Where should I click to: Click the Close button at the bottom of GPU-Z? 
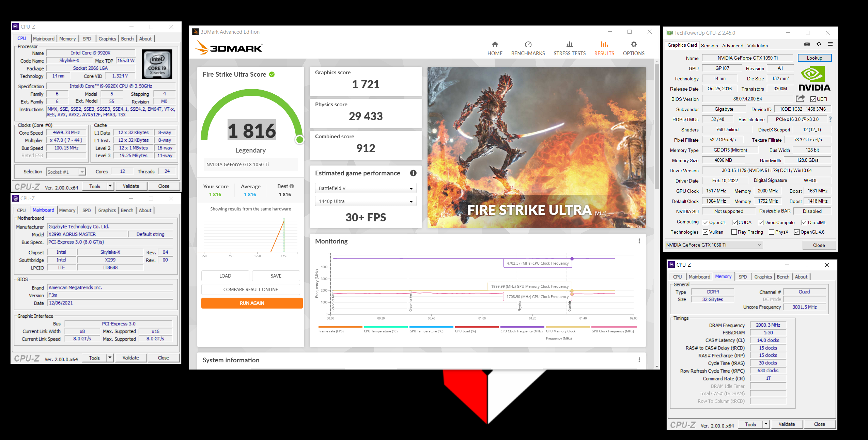tap(819, 245)
